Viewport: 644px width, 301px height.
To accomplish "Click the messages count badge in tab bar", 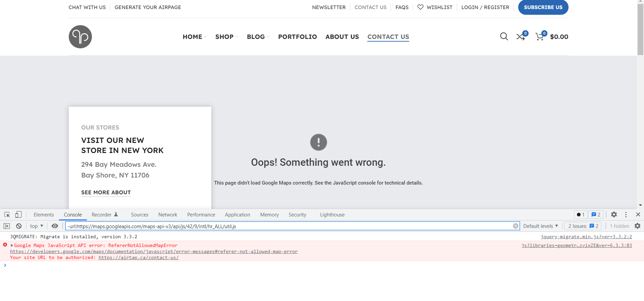I will tap(596, 215).
